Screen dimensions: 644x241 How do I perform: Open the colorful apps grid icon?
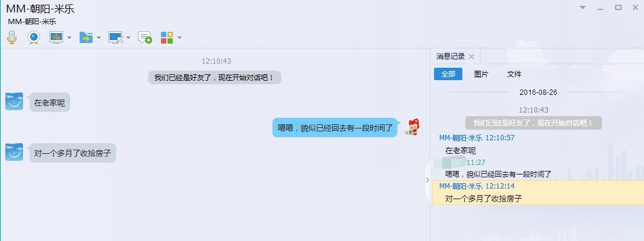[167, 37]
